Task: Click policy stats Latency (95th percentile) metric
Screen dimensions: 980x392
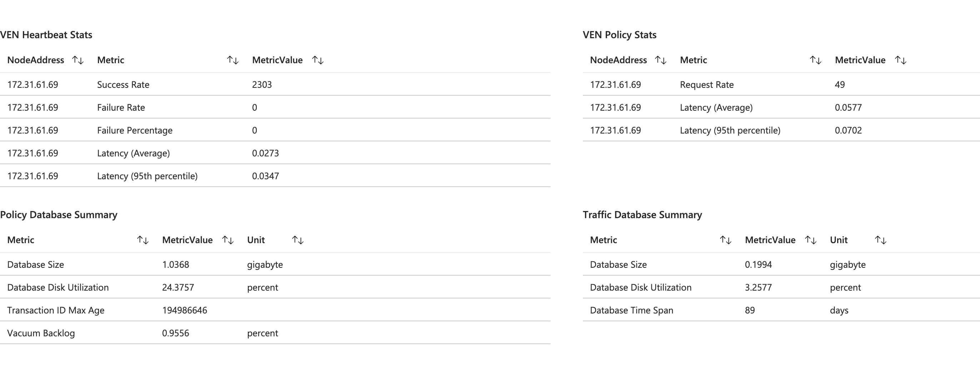Action: point(730,130)
